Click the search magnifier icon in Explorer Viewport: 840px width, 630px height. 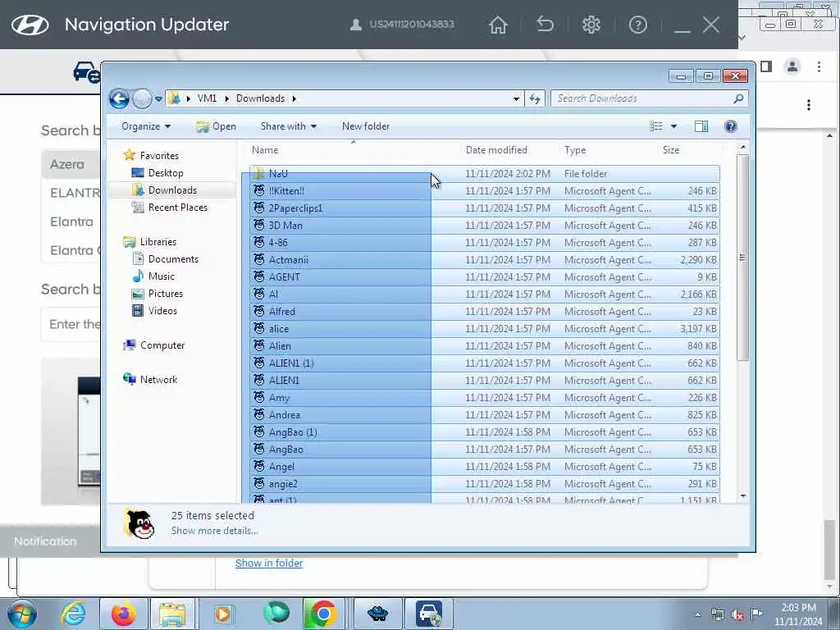pos(738,98)
